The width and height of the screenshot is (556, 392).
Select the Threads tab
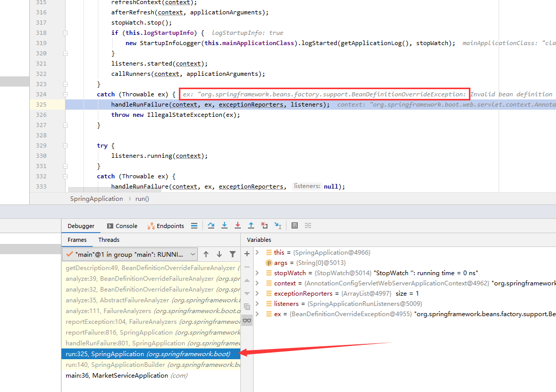[109, 240]
